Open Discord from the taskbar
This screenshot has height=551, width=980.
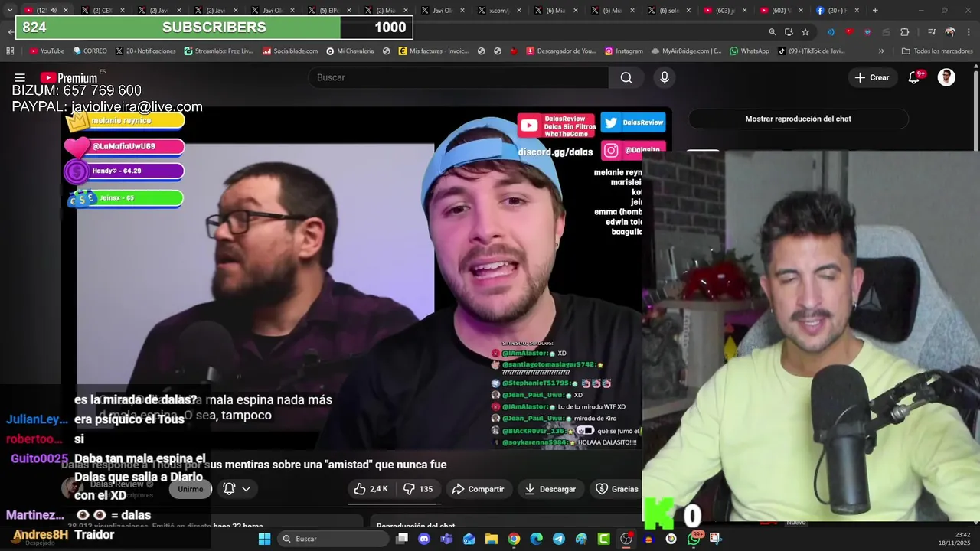[x=424, y=539]
